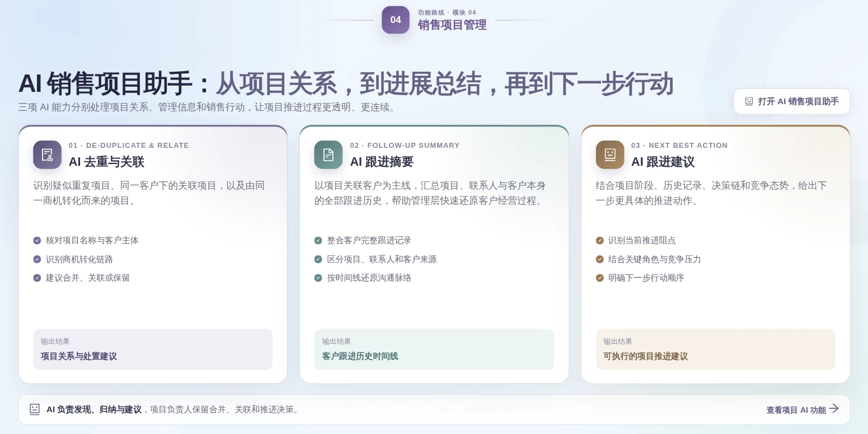This screenshot has width=868, height=434.
Task: Click the arrow beside 查看项目 AI 功能
Action: tap(834, 409)
